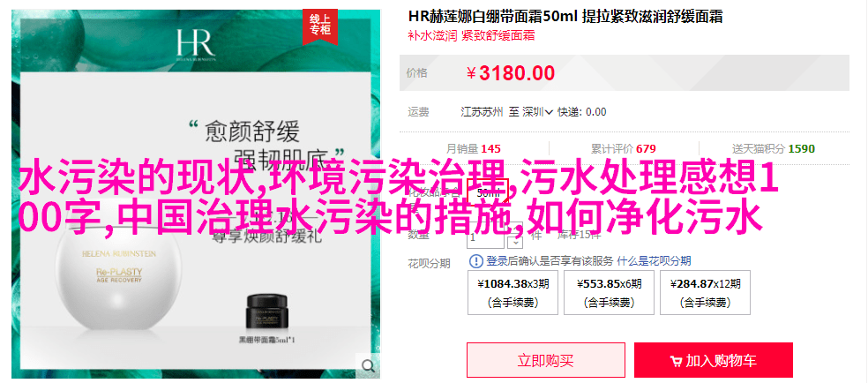Open the 什么是花呗分期 link
The width and height of the screenshot is (868, 383).
coord(654,261)
